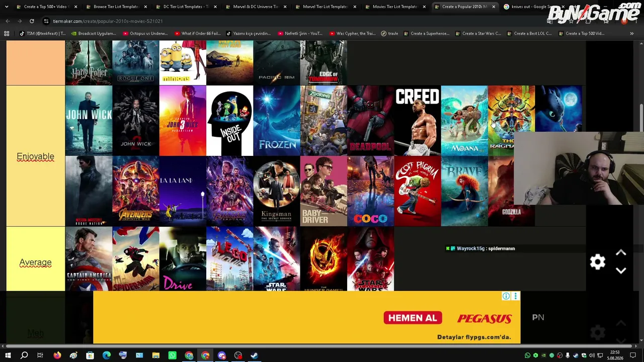The image size is (644, 362).
Task: Click the page vertical scrollbar thumb
Action: point(641,118)
